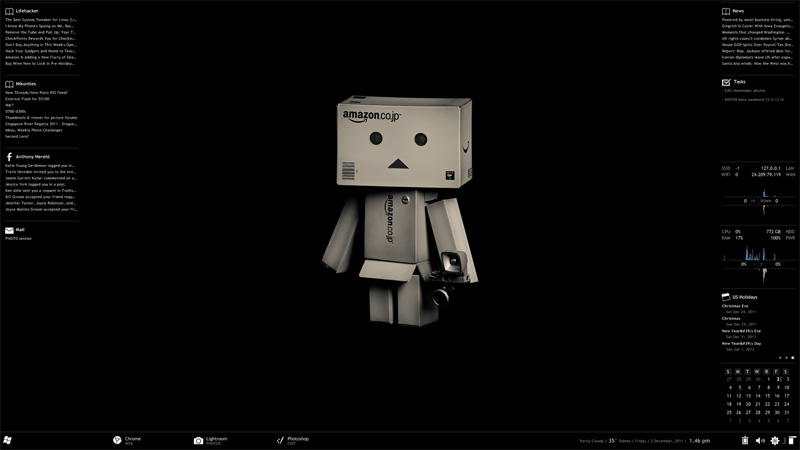
Task: Launch Photoshop from the bottom dock
Action: (x=281, y=440)
